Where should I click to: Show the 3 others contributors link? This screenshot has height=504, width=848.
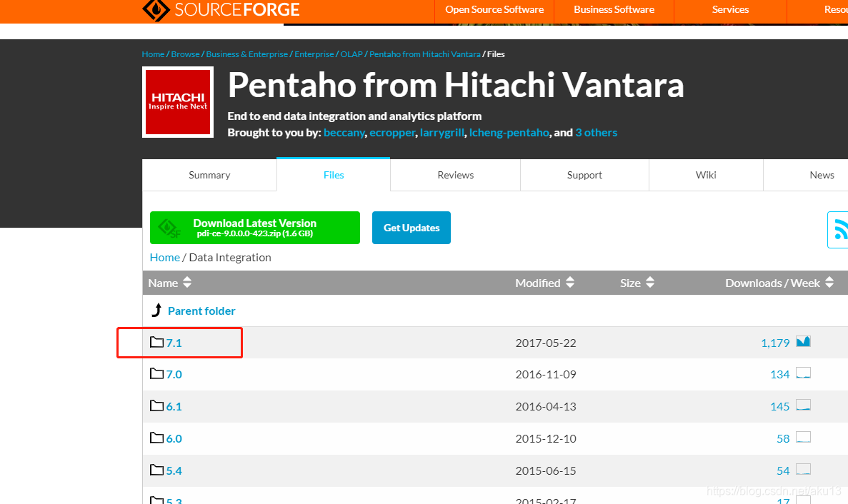[596, 132]
